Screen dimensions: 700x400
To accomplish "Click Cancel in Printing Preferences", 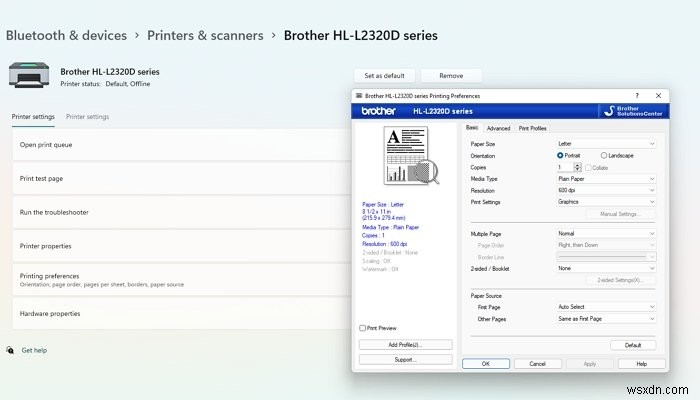I will click(538, 364).
